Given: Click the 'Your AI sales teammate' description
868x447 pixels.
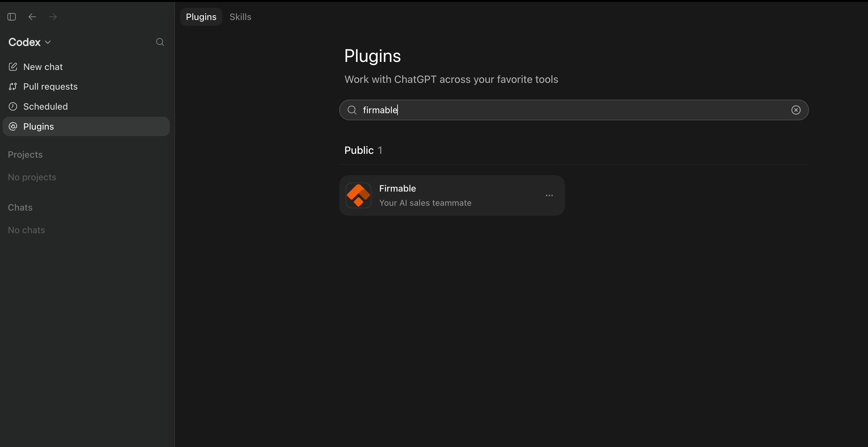Looking at the screenshot, I should coord(425,203).
